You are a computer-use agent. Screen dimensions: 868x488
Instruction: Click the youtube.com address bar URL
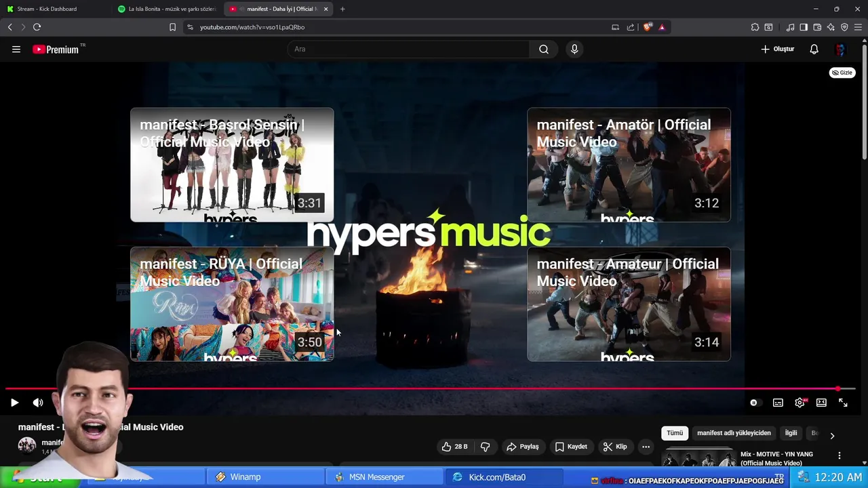click(252, 27)
